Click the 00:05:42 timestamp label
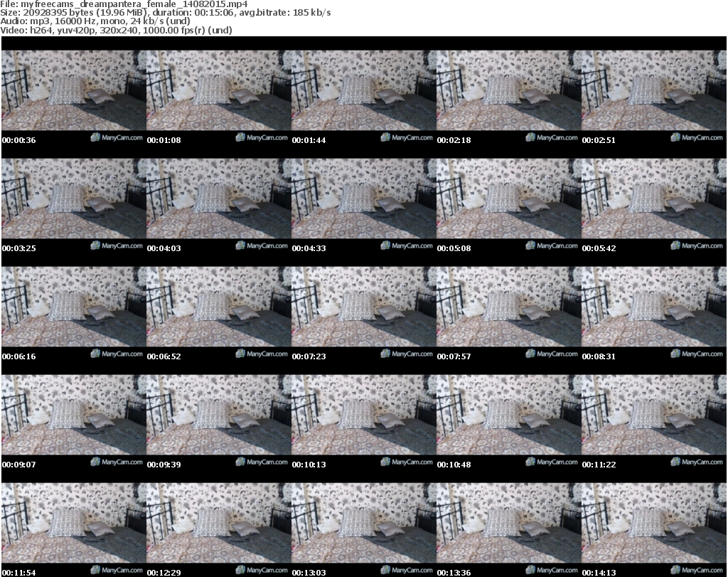 [599, 248]
